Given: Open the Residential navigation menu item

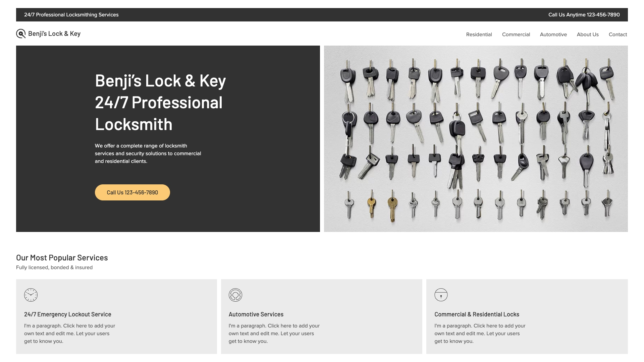Looking at the screenshot, I should point(479,34).
